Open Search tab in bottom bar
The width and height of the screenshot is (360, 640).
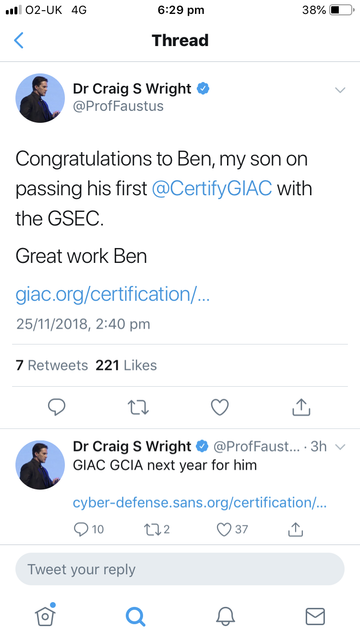tap(136, 616)
